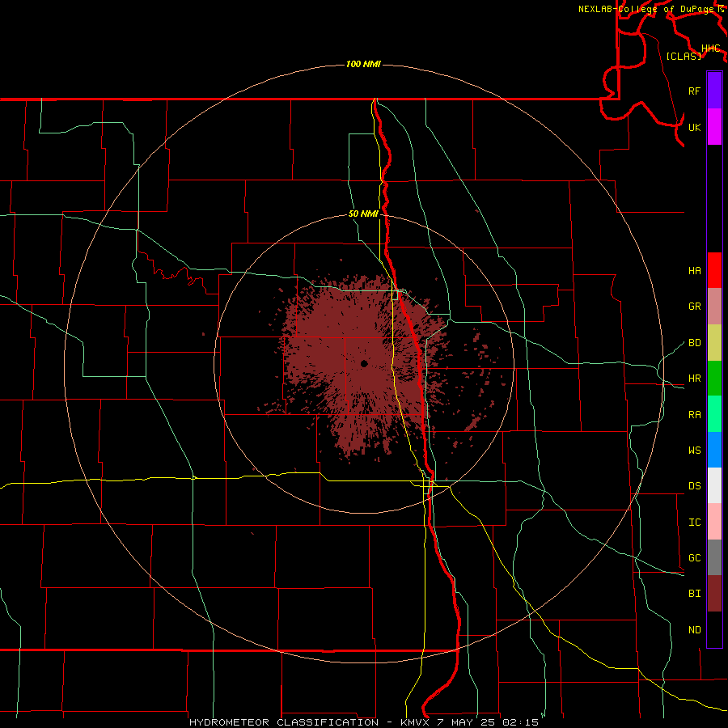Select the dusty pink GR legend swatch
The width and height of the screenshot is (728, 728).
point(714,306)
